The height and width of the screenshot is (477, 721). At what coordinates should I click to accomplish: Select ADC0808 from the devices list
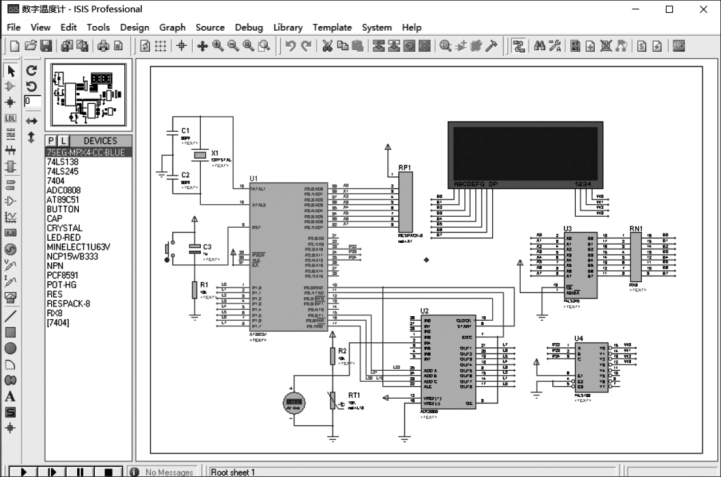(x=65, y=190)
